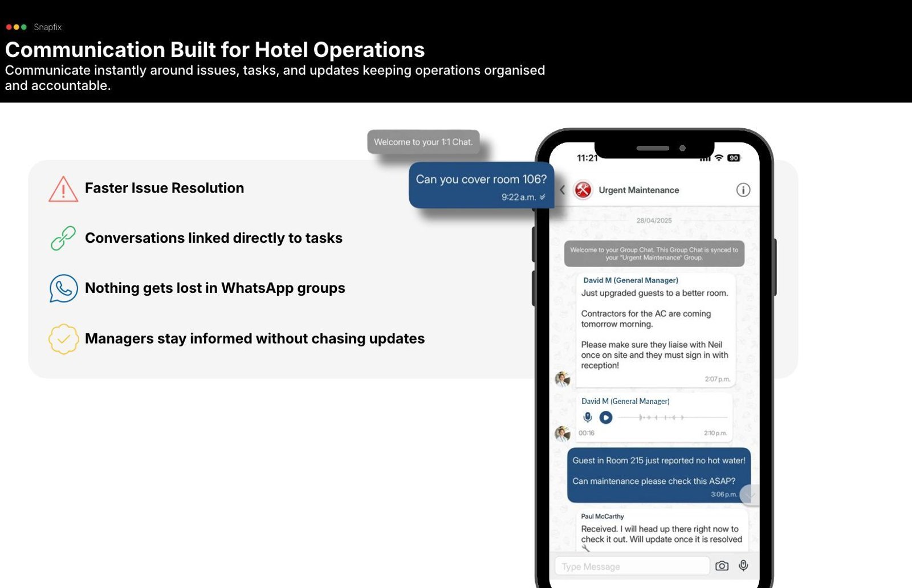Click the 28/04/2025 date separator
This screenshot has width=912, height=588.
(x=654, y=220)
